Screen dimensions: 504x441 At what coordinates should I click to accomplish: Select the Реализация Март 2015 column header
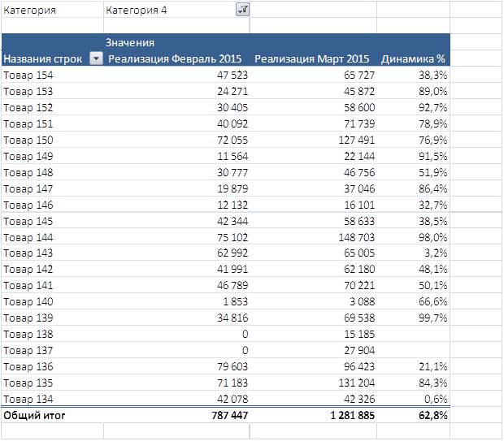[312, 58]
